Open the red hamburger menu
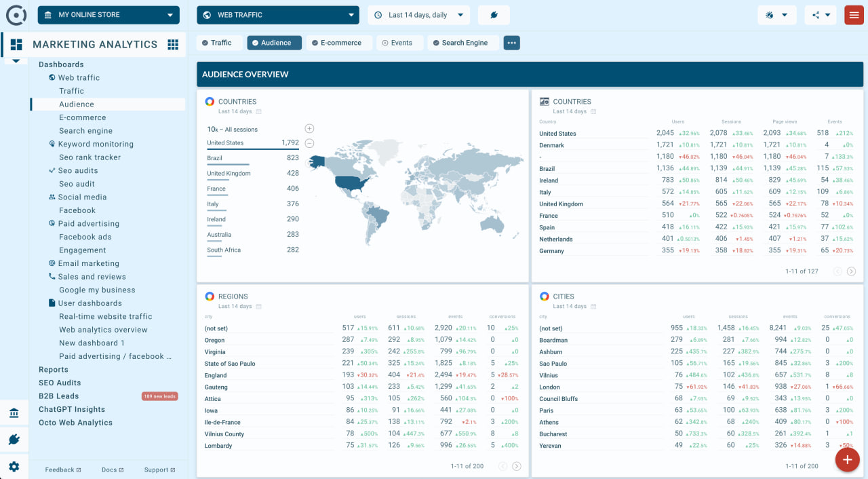The width and height of the screenshot is (868, 479). tap(854, 15)
